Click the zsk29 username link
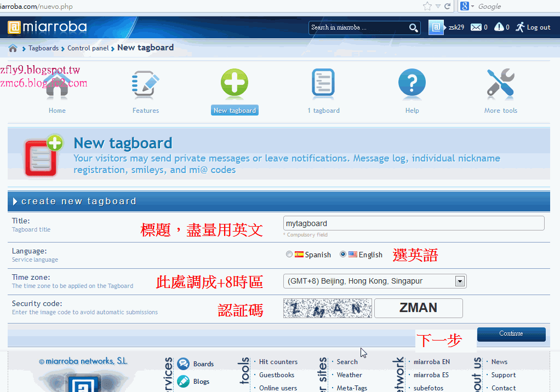 coord(456,27)
